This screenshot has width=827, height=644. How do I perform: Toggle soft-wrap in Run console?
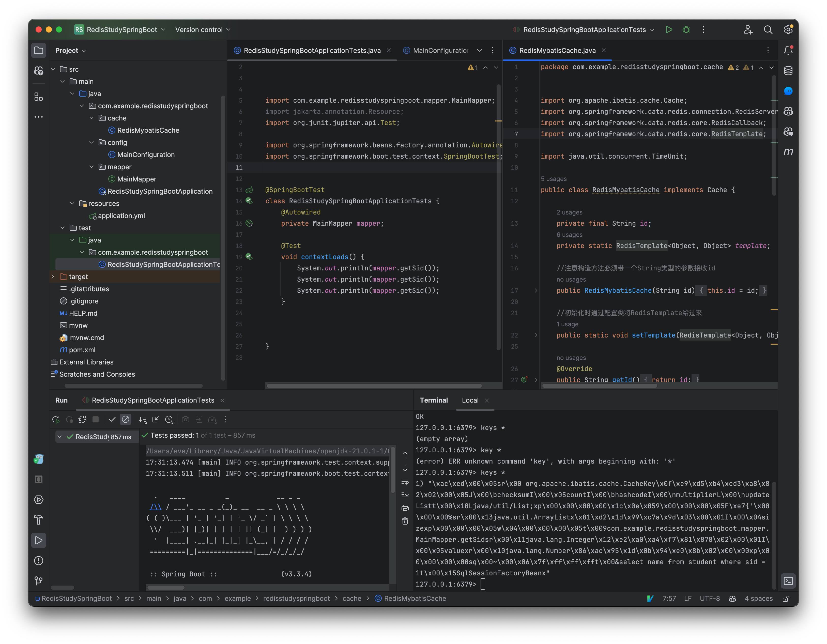pos(405,482)
